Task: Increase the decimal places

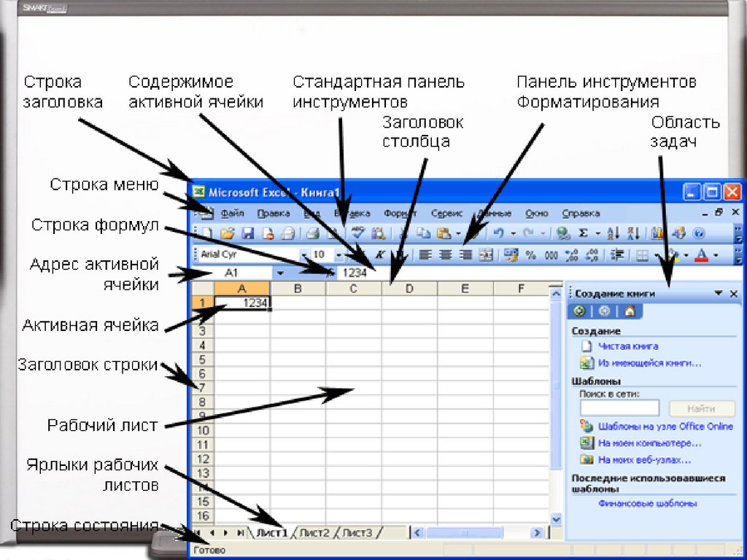Action: click(x=571, y=255)
